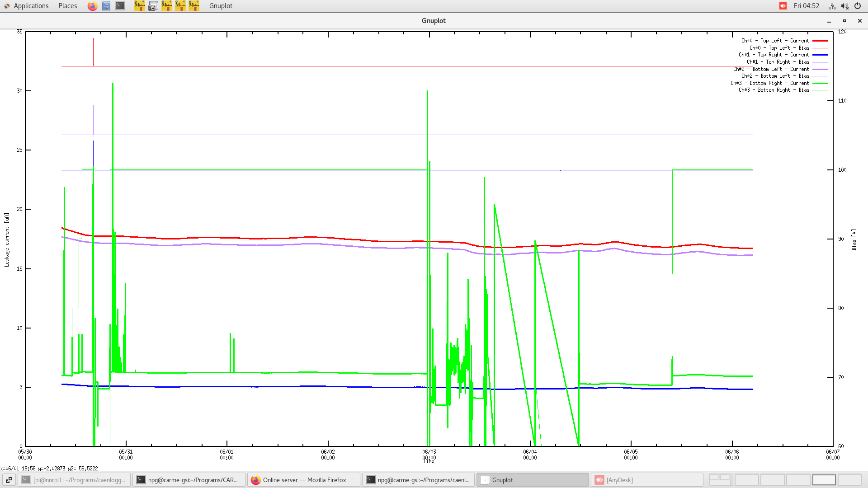Toggle Ch#2 Bottom Left Bias plot in legend

(x=775, y=76)
